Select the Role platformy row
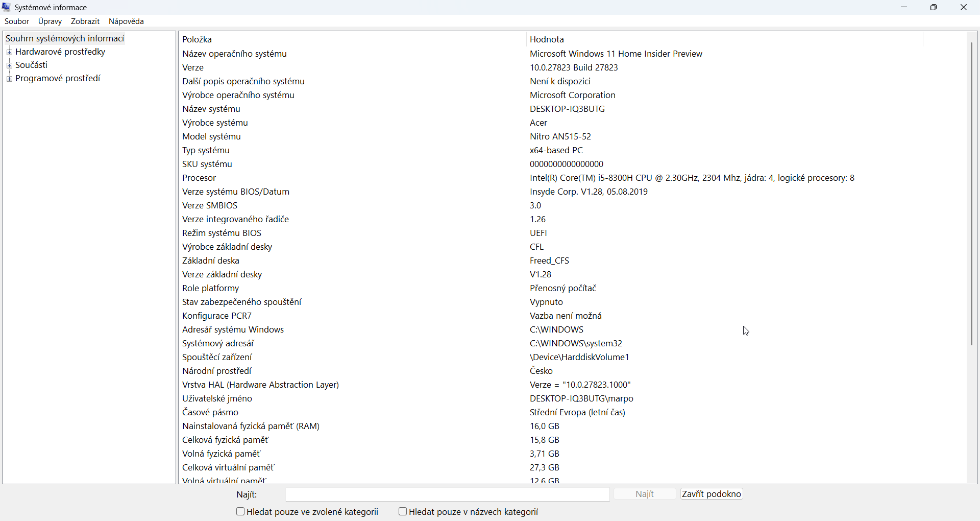This screenshot has width=980, height=521. pyautogui.click(x=551, y=288)
